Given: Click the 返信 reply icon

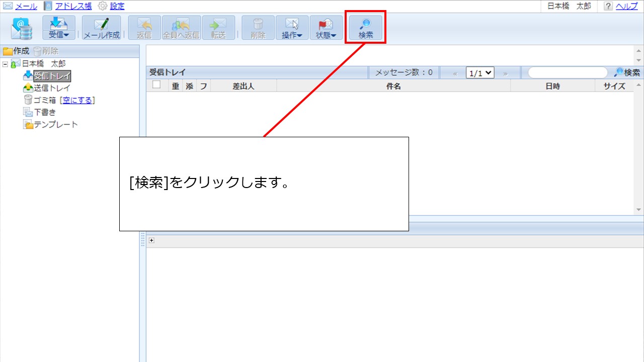Looking at the screenshot, I should [x=144, y=27].
